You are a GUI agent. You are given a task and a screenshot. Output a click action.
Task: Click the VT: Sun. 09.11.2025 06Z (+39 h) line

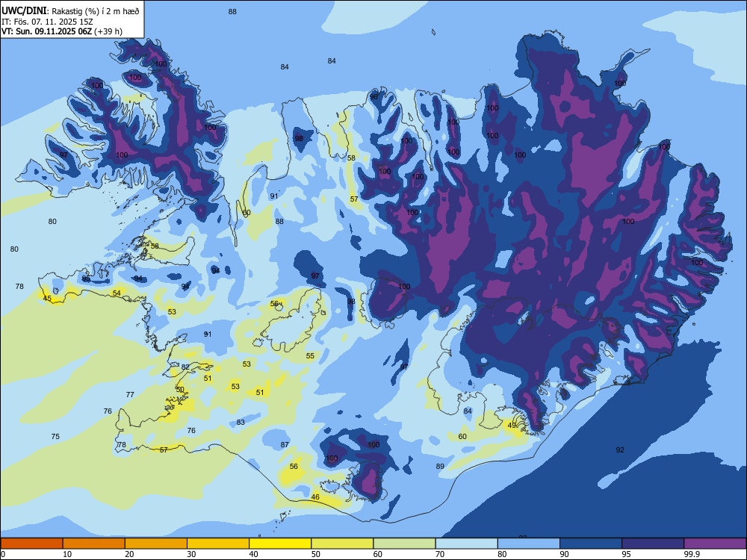click(62, 31)
